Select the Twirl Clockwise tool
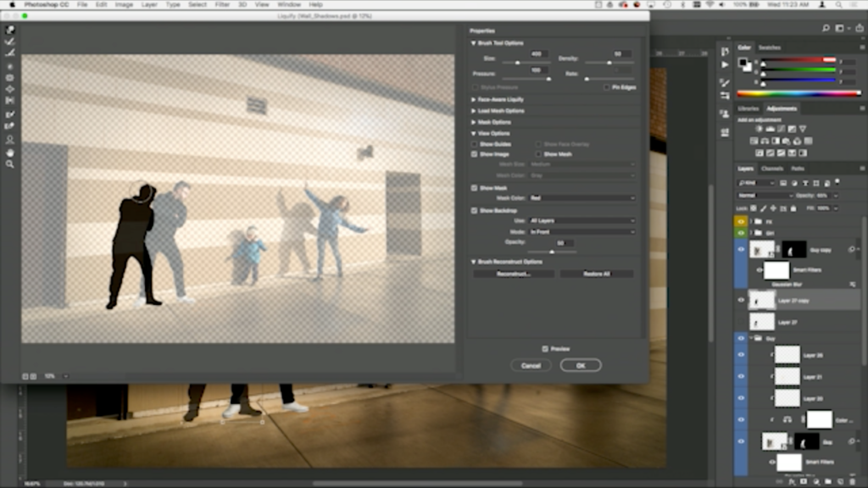The height and width of the screenshot is (488, 868). [10, 64]
